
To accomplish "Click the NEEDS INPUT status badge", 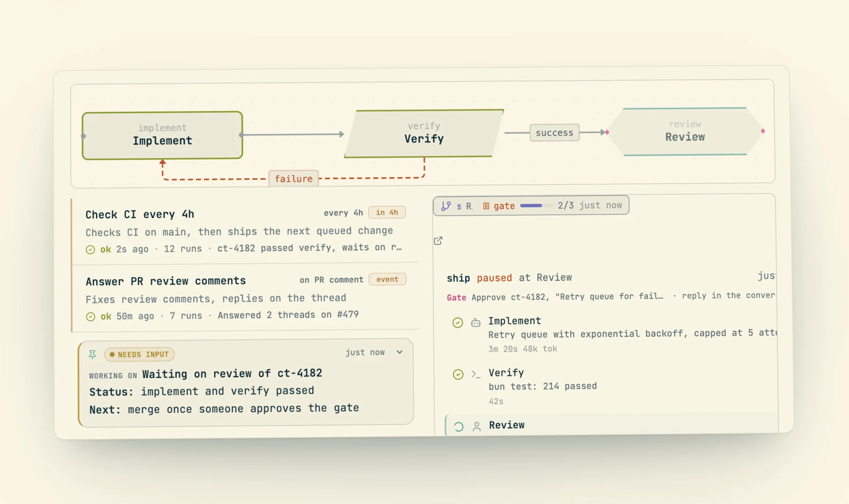I will point(139,355).
